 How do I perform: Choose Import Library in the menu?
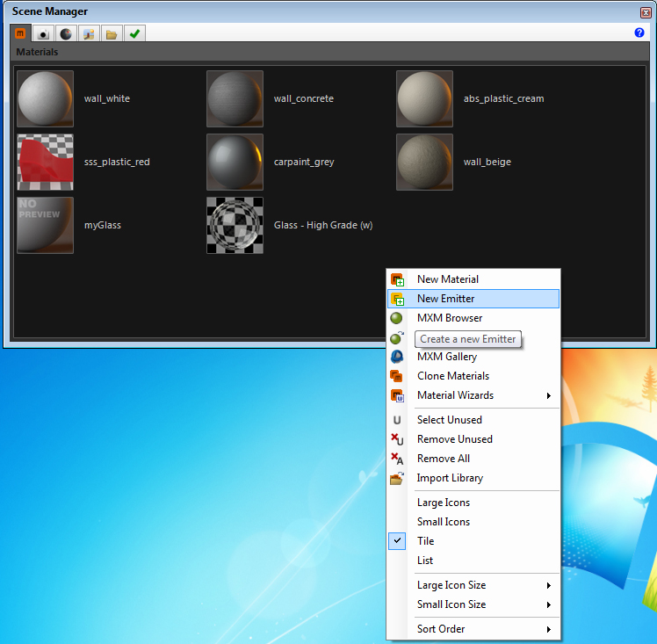pyautogui.click(x=473, y=478)
